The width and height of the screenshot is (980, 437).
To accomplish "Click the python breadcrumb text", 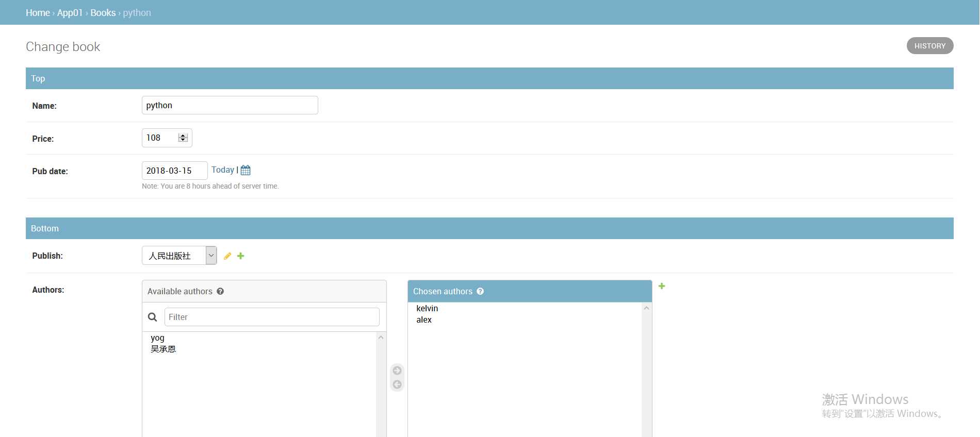I will click(137, 13).
